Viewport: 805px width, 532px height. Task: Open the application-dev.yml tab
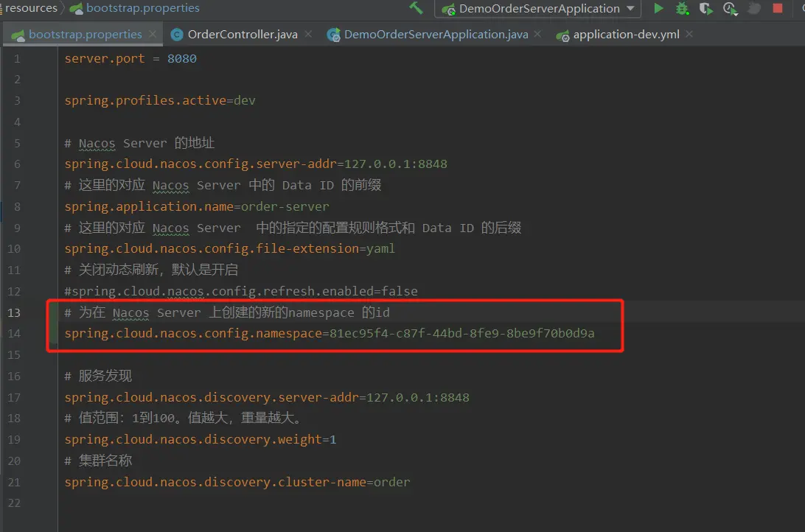point(626,35)
